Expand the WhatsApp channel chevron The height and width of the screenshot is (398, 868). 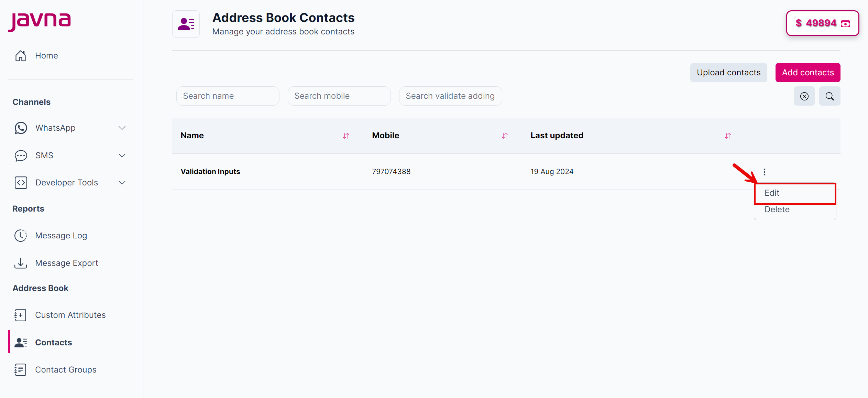[x=122, y=128]
